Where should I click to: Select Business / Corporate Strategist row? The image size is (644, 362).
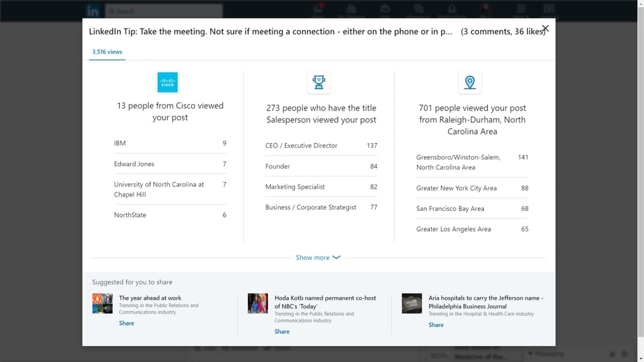pyautogui.click(x=321, y=207)
